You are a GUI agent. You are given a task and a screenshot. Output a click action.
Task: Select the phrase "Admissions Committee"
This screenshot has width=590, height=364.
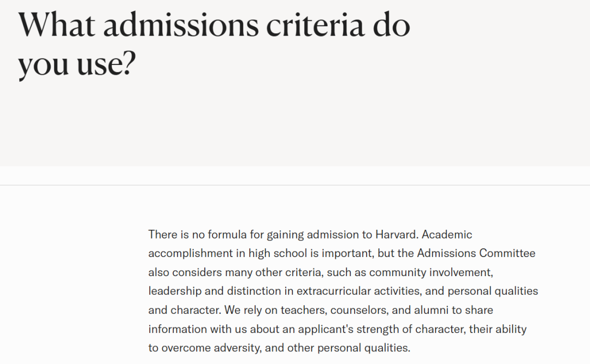click(476, 253)
